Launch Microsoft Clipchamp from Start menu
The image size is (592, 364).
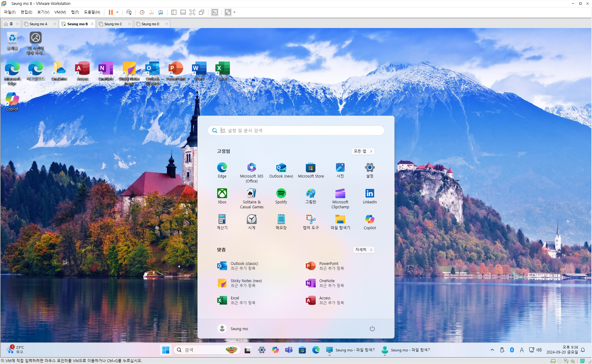[x=340, y=198]
